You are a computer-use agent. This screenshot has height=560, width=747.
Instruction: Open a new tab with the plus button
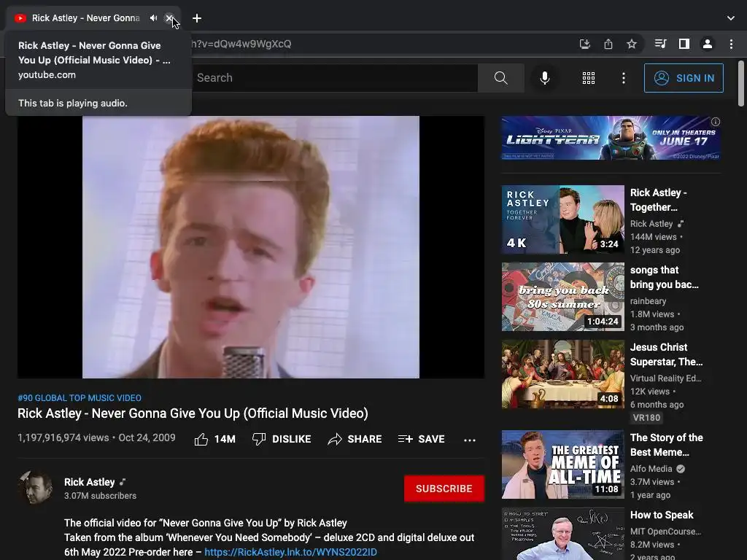click(x=197, y=18)
